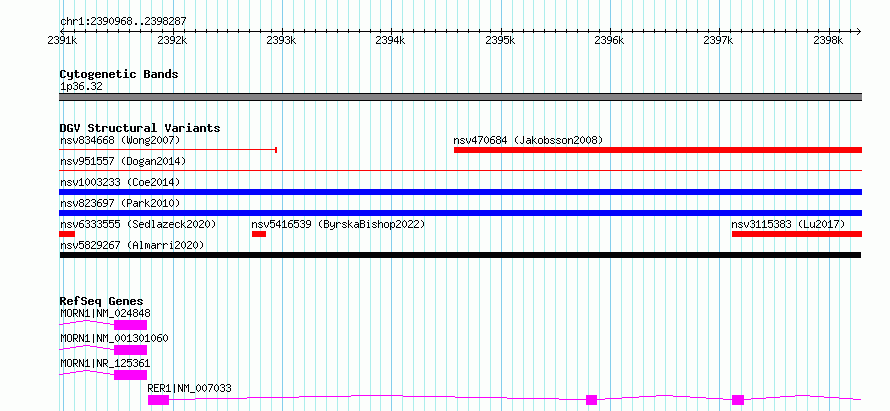
Task: Click the nsv834668 (Wong2007) variant label
Action: pyautogui.click(x=120, y=140)
